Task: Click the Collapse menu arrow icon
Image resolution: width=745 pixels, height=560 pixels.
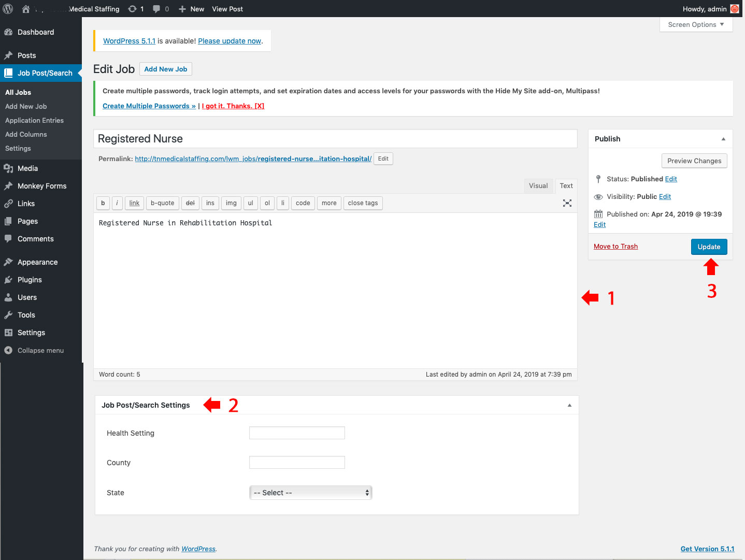Action: pos(8,350)
